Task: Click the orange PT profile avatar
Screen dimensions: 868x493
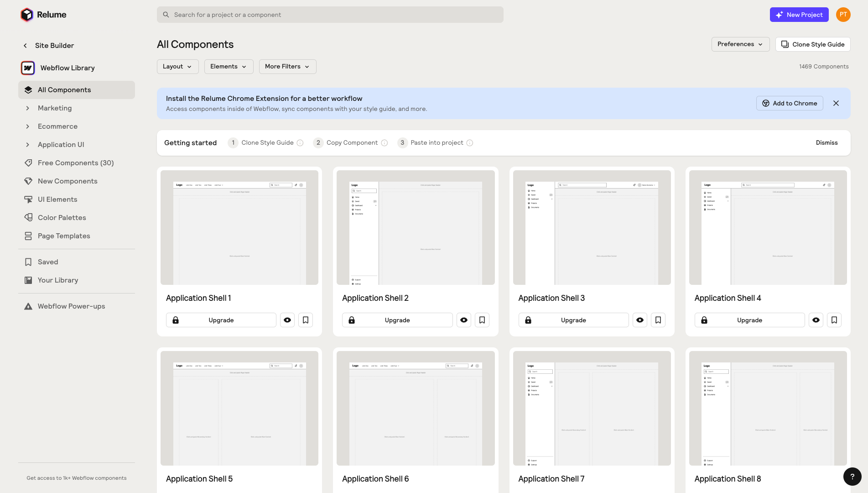Action: (843, 15)
